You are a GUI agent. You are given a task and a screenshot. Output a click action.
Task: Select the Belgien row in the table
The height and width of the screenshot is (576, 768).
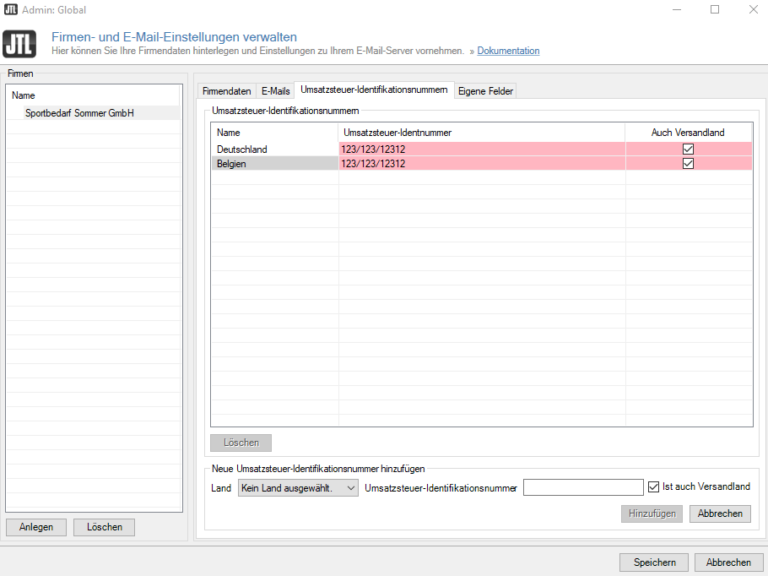coord(274,164)
